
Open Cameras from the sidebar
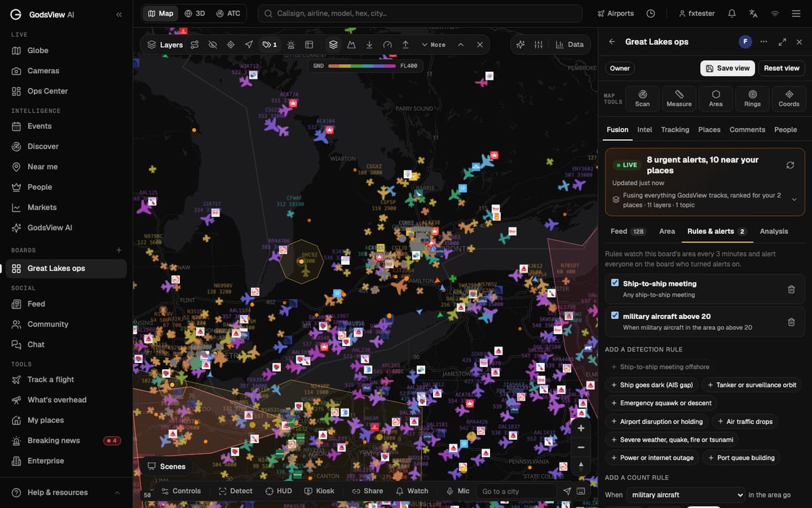coord(66,70)
